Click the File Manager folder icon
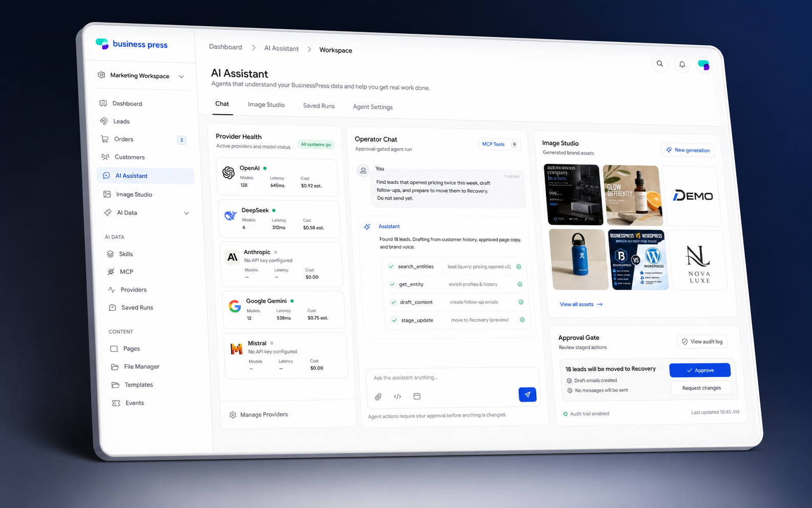 (115, 367)
